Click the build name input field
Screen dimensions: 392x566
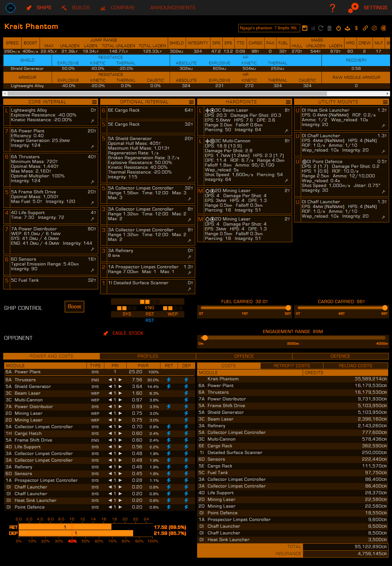269,28
